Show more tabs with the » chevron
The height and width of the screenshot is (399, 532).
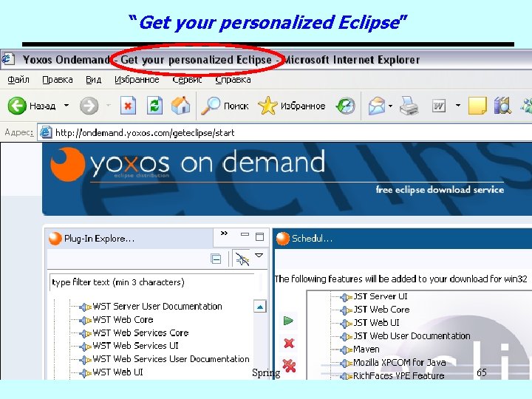point(224,233)
